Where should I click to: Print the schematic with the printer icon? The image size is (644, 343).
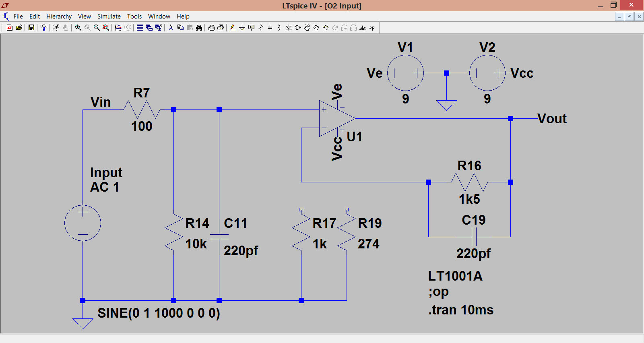(x=221, y=27)
